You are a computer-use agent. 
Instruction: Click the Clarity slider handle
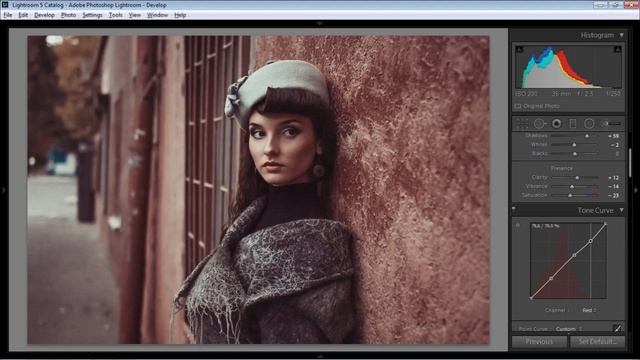577,178
